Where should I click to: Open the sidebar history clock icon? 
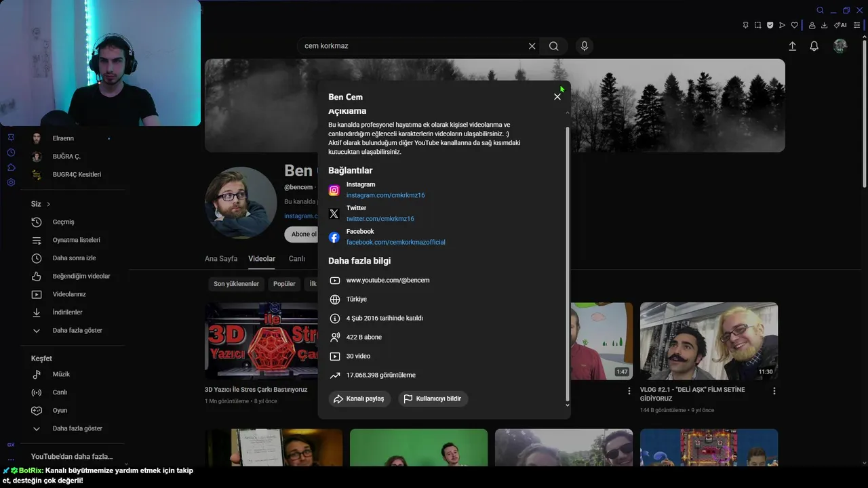point(11,152)
